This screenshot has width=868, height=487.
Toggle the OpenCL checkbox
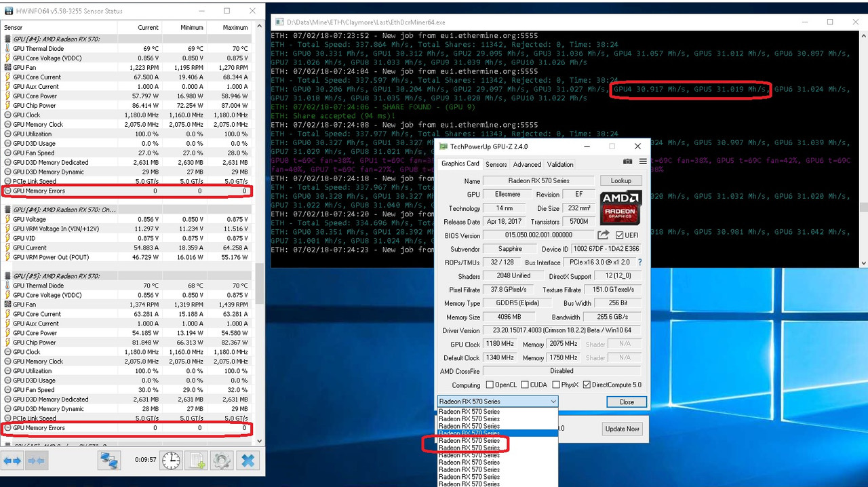coord(489,385)
